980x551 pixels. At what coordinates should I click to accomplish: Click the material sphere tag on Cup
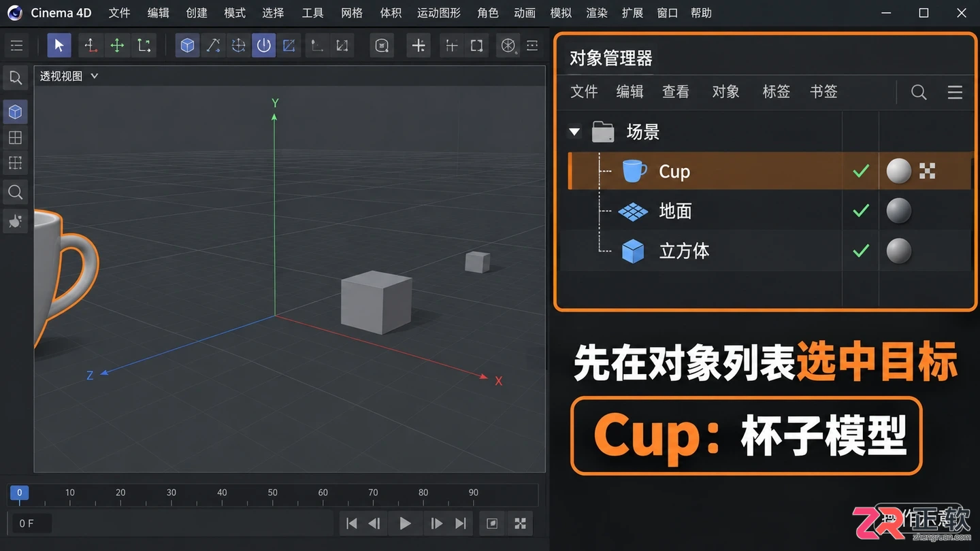pos(899,171)
